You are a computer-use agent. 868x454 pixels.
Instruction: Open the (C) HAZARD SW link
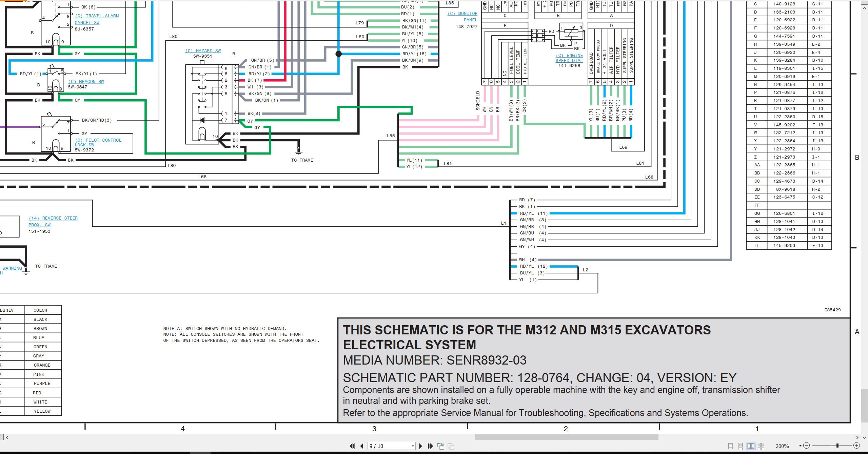coord(203,51)
